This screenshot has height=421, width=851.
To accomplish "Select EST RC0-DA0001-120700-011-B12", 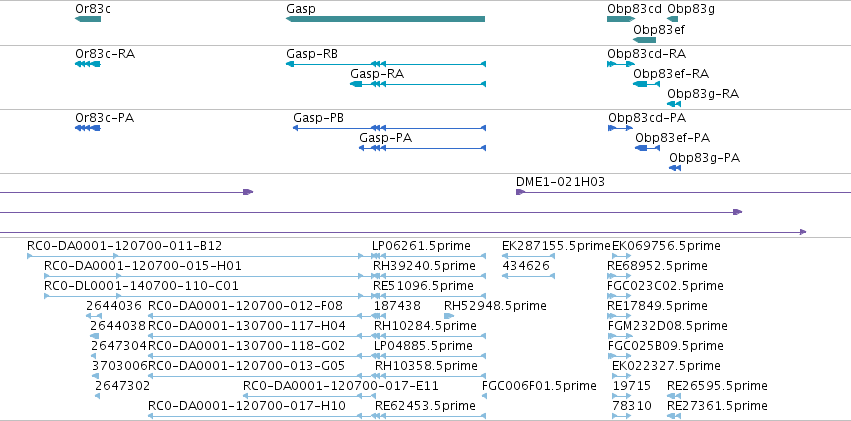I will point(195,256).
